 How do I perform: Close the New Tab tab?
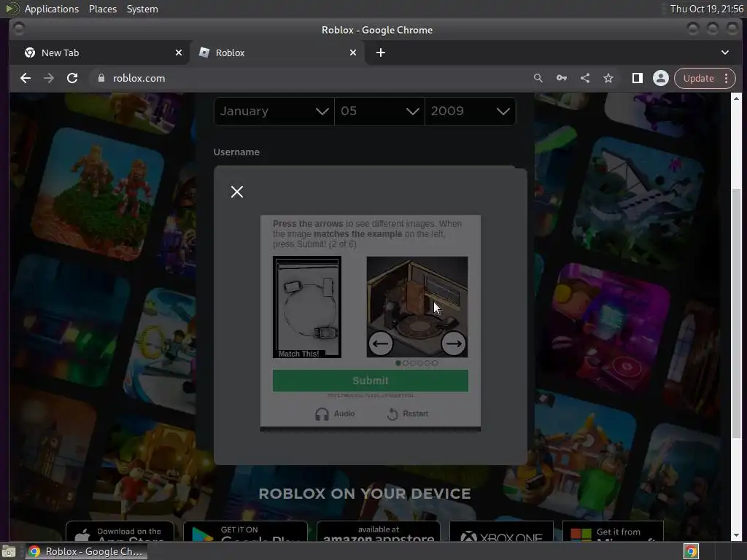pyautogui.click(x=179, y=52)
